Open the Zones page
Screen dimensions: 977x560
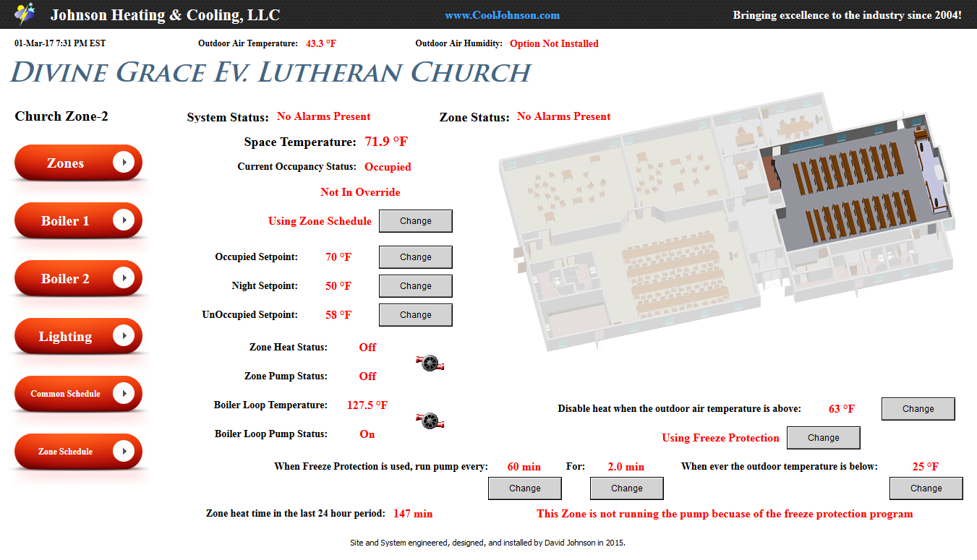pos(79,163)
